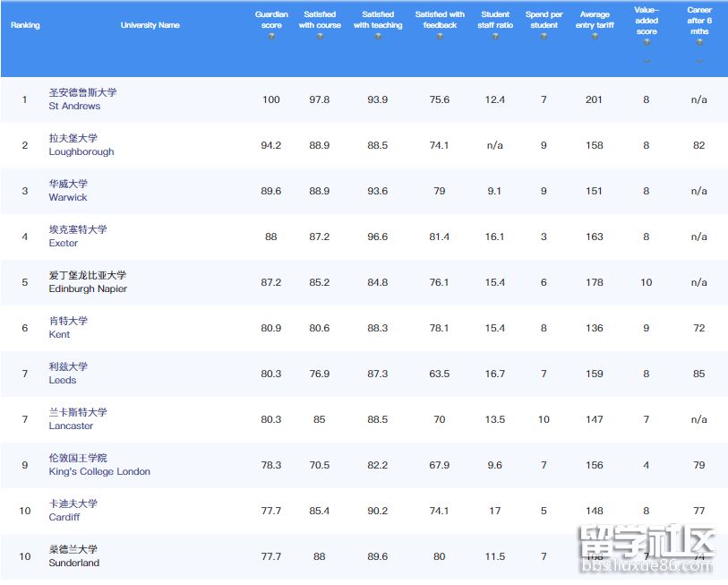Viewport: 728px width, 585px height.
Task: Show info icon for Student staff ratio
Action: pos(494,37)
